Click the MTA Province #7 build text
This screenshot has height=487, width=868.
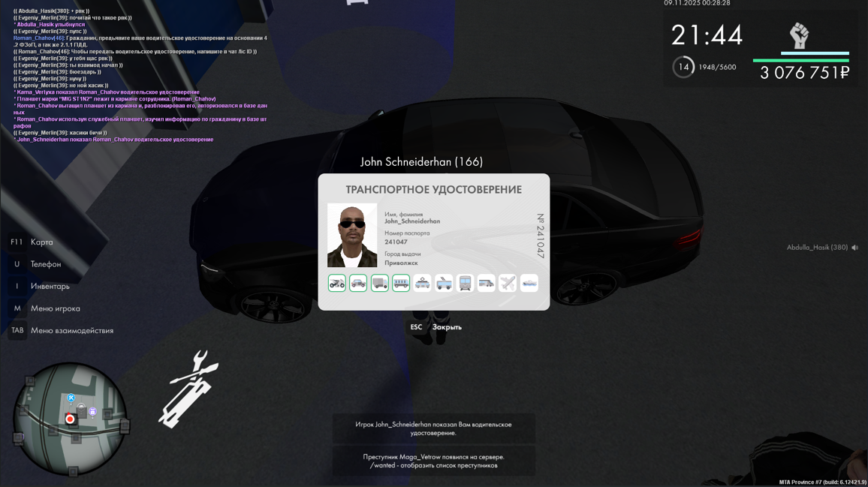click(823, 482)
